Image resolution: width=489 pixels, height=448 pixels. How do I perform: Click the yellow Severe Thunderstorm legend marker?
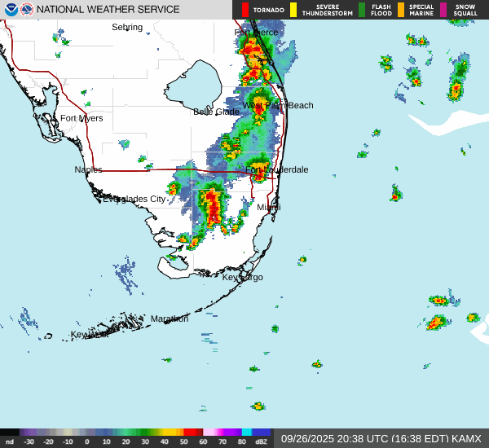point(293,10)
